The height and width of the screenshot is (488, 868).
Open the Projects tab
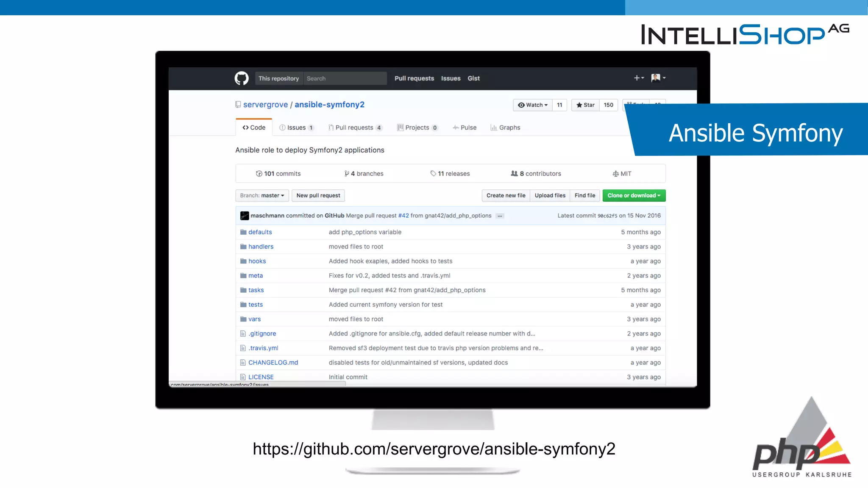click(417, 128)
